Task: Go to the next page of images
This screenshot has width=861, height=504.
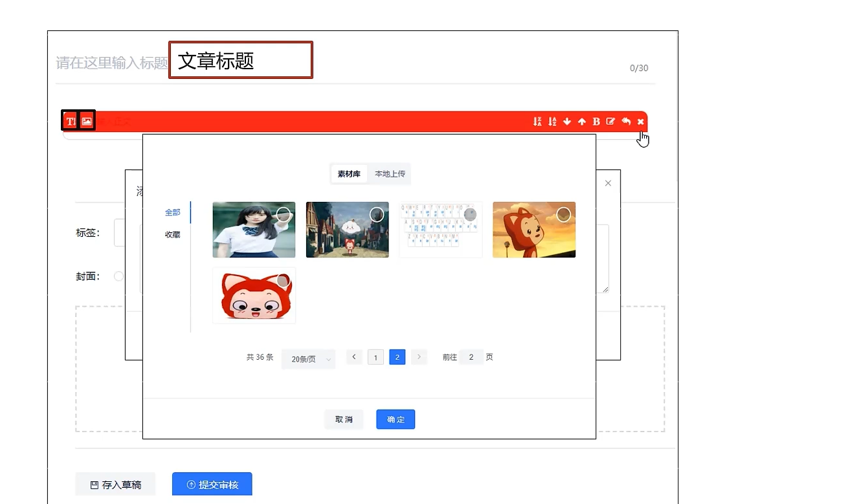Action: tap(419, 357)
